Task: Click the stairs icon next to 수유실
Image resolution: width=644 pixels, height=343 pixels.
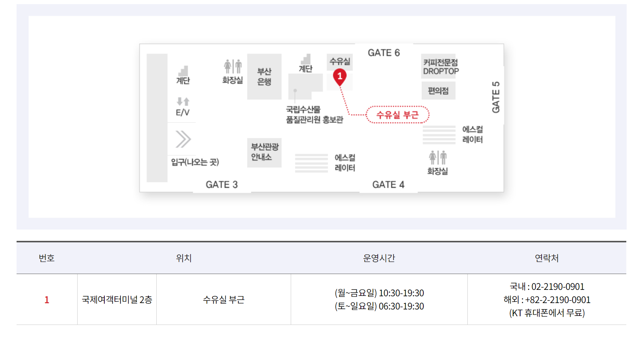Action: coord(306,59)
